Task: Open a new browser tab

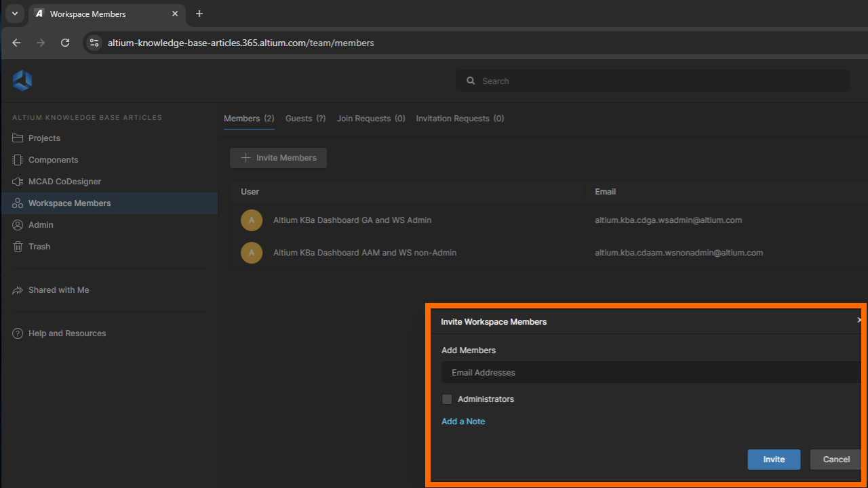Action: (199, 14)
